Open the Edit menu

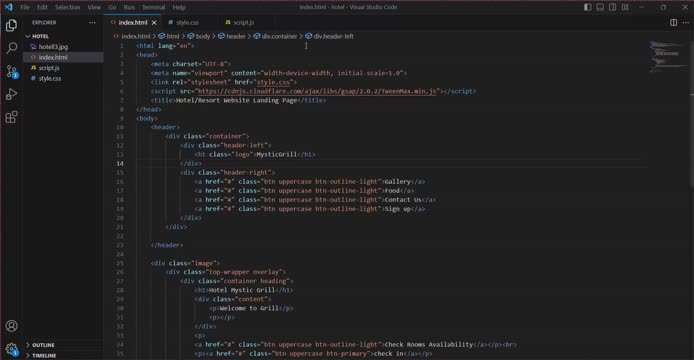pos(42,7)
